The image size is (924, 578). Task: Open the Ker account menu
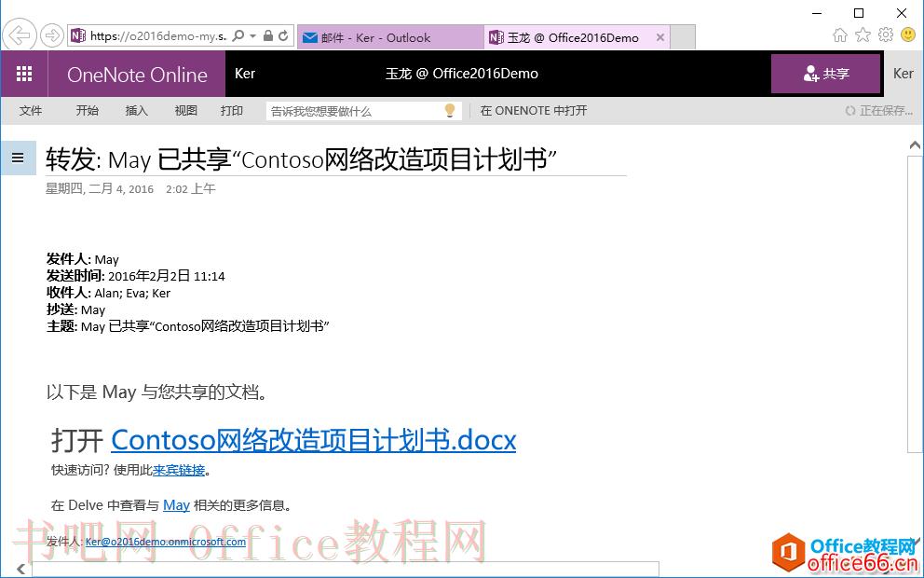tap(904, 74)
